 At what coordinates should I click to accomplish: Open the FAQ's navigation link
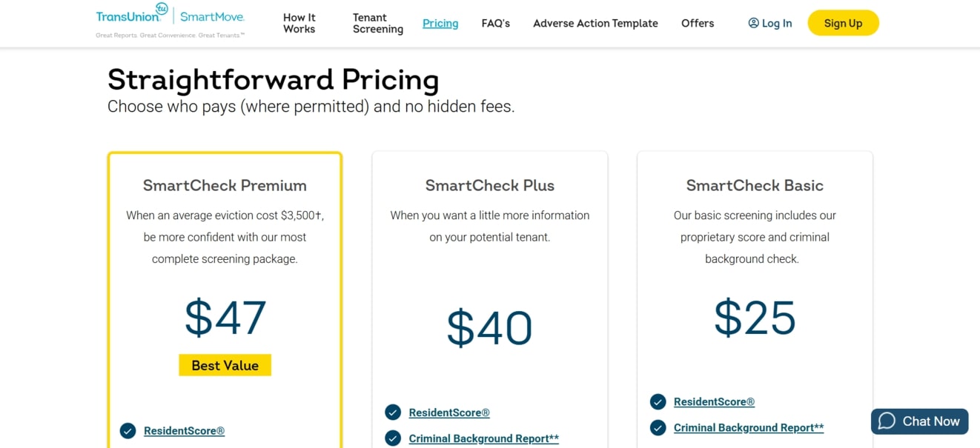(495, 23)
